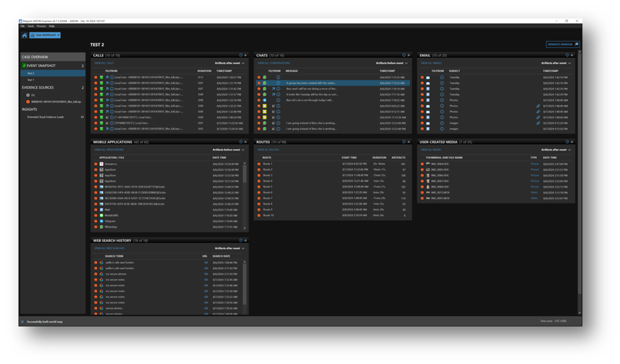The height and width of the screenshot is (364, 620).
Task: Open the info tooltip on USER-CREATED MEDIA panel
Action: click(566, 140)
